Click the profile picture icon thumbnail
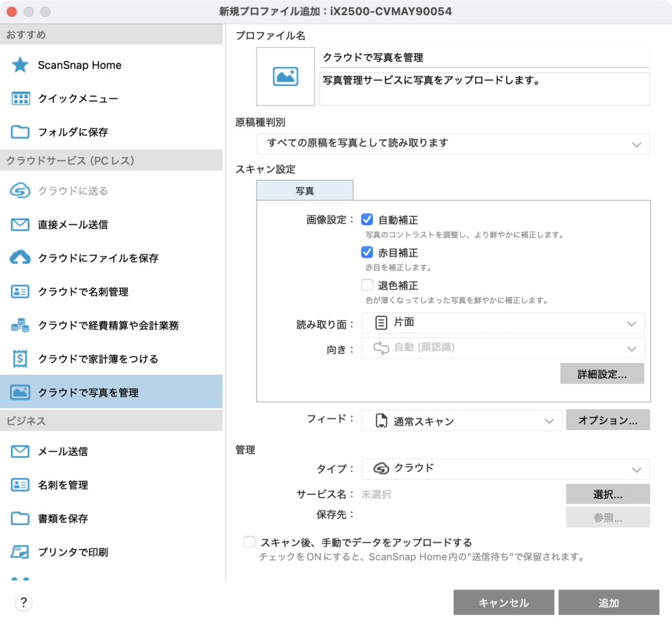 point(285,76)
